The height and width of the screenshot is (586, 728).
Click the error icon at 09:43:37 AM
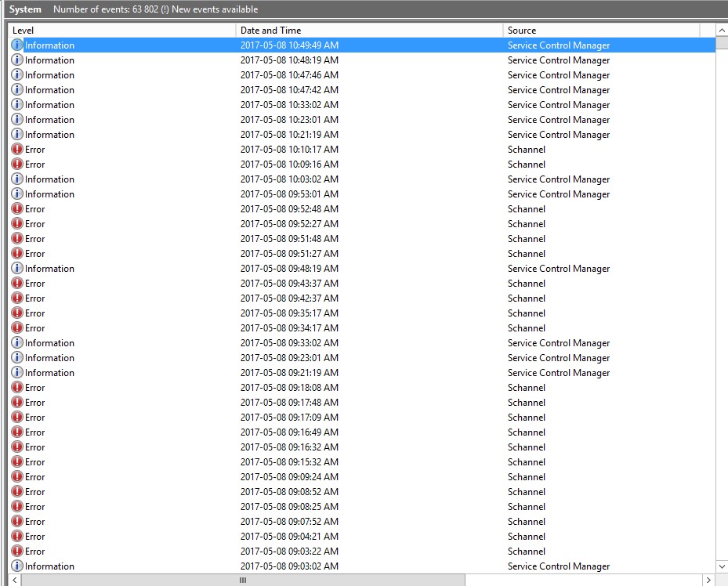pyautogui.click(x=17, y=283)
